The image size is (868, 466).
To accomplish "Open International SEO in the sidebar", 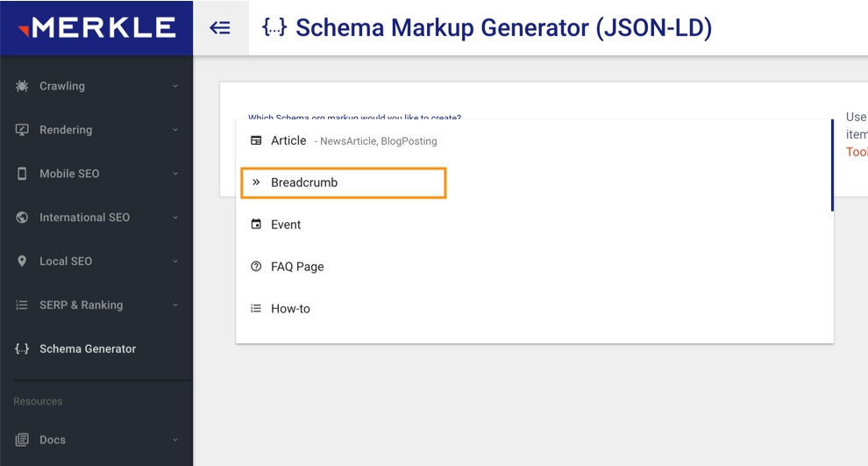I will coord(96,218).
